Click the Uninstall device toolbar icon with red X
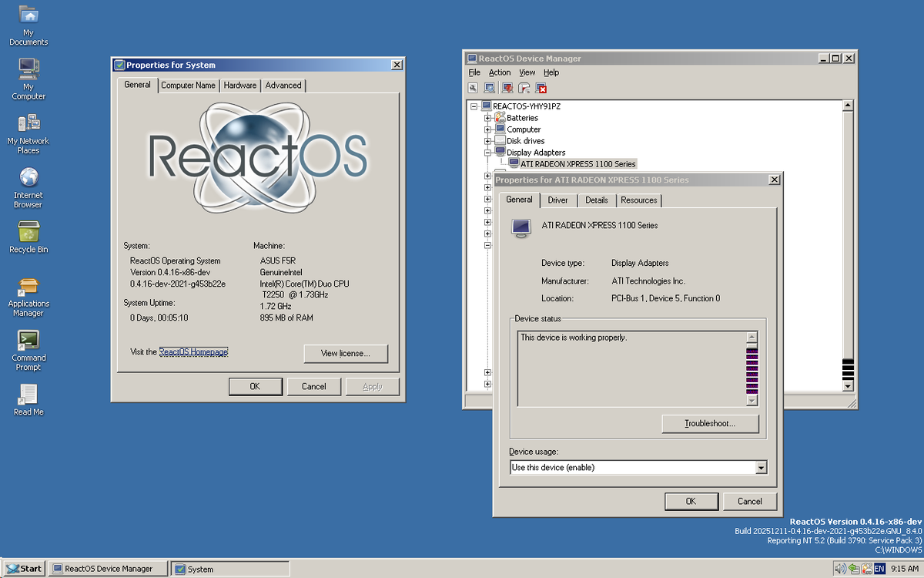Viewport: 924px width, 578px height. [541, 88]
